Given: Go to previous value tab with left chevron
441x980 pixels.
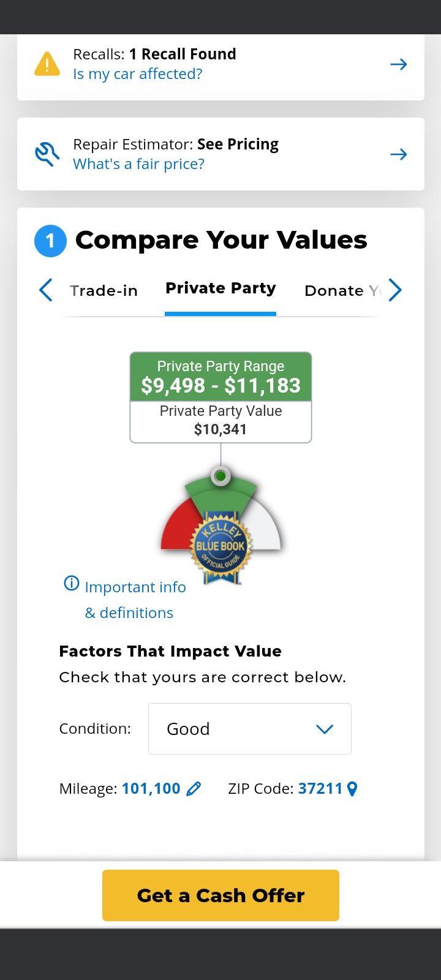Looking at the screenshot, I should [46, 290].
